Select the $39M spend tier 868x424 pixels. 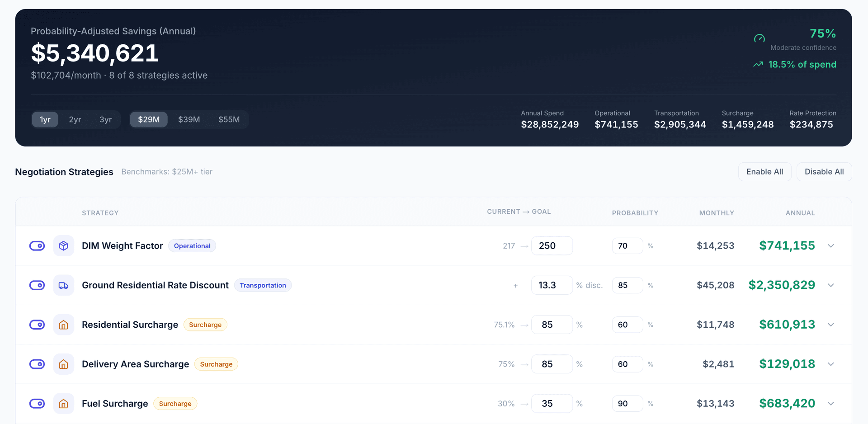(x=189, y=119)
